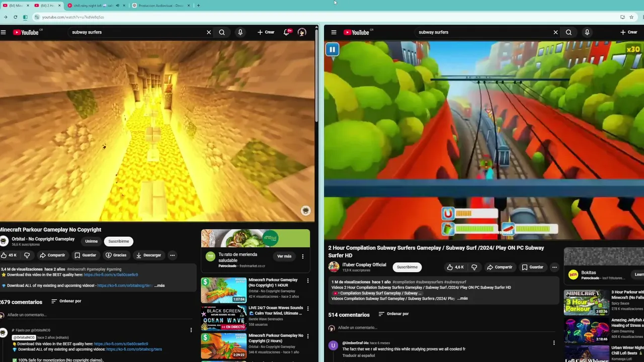644x362 pixels.
Task: Go forward with the browser toolbar arrow
Action: (x=5, y=17)
